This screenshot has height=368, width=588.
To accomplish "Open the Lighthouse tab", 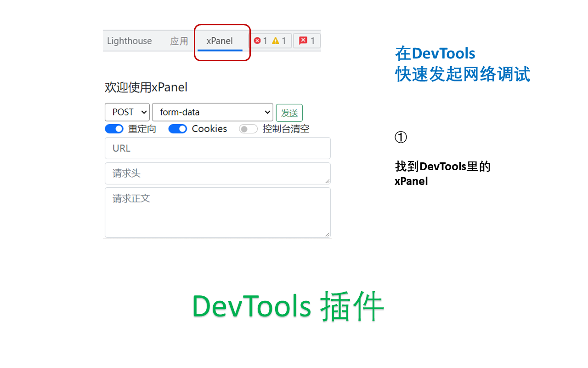I will point(129,41).
